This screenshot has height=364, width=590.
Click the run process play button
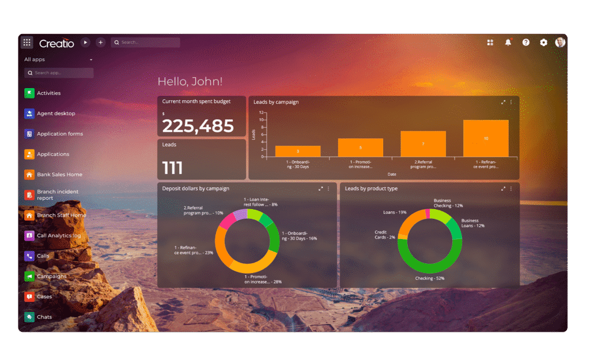(85, 43)
